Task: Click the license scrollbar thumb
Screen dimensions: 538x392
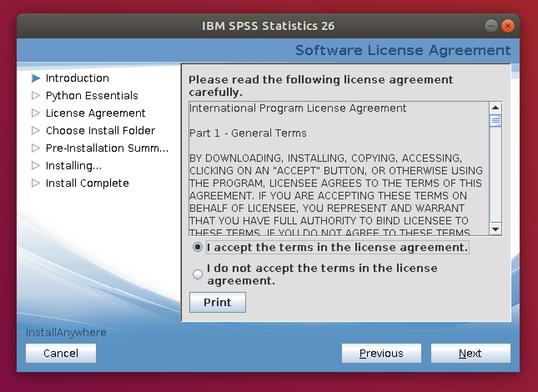Action: (495, 121)
